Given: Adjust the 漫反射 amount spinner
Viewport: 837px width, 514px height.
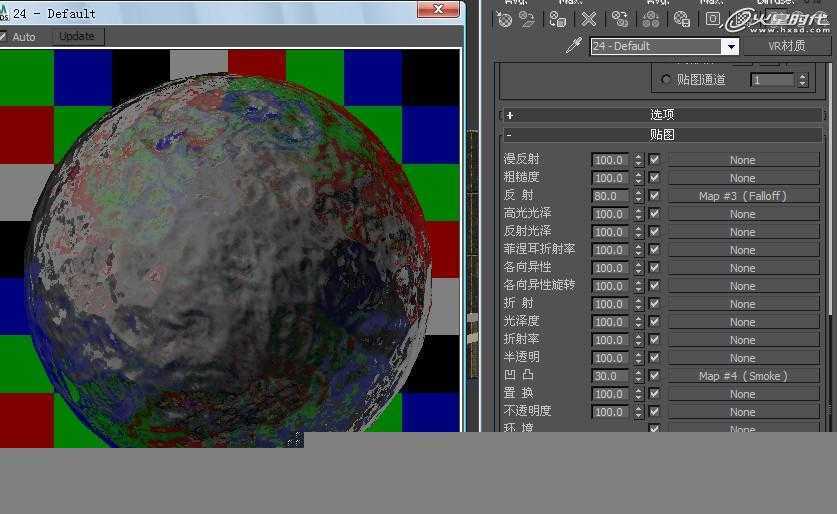Looking at the screenshot, I should click(x=638, y=160).
